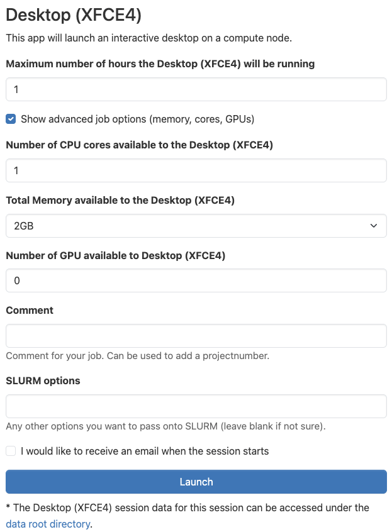The image size is (392, 532).
Task: Click inside the Comment text box
Action: pos(196,336)
